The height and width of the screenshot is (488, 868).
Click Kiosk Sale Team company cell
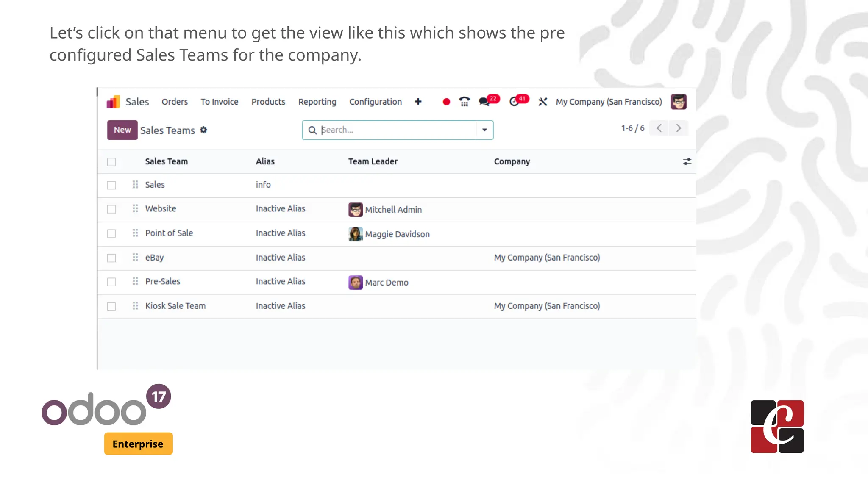[x=547, y=306]
